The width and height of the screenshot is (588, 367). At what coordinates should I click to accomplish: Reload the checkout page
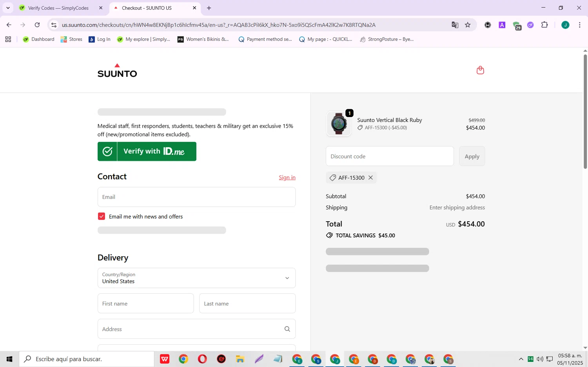tap(37, 25)
